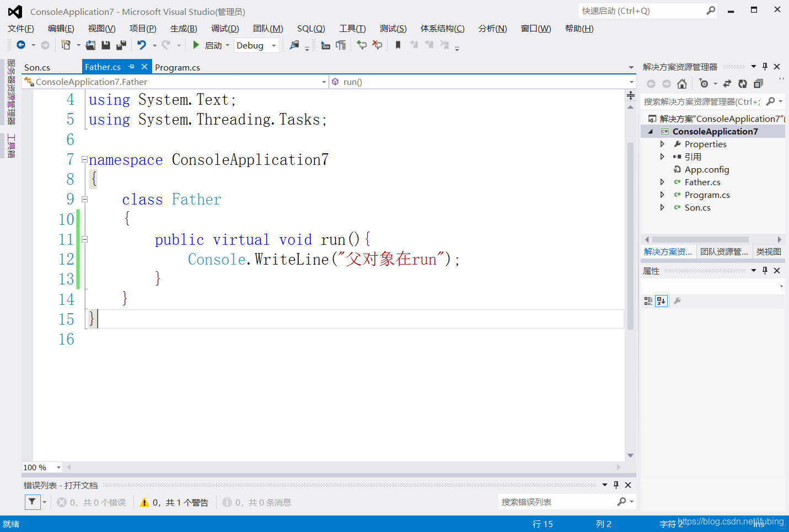Viewport: 789px width, 532px height.
Task: Save the current file with the disk icon
Action: (x=106, y=45)
